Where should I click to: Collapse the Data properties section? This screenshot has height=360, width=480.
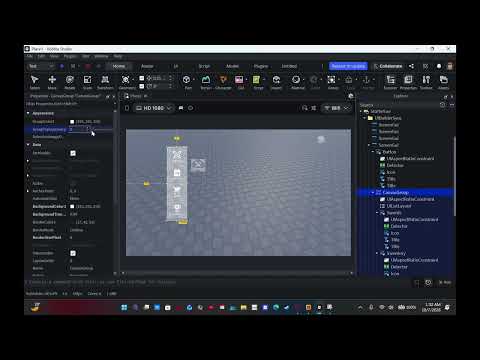click(x=28, y=145)
